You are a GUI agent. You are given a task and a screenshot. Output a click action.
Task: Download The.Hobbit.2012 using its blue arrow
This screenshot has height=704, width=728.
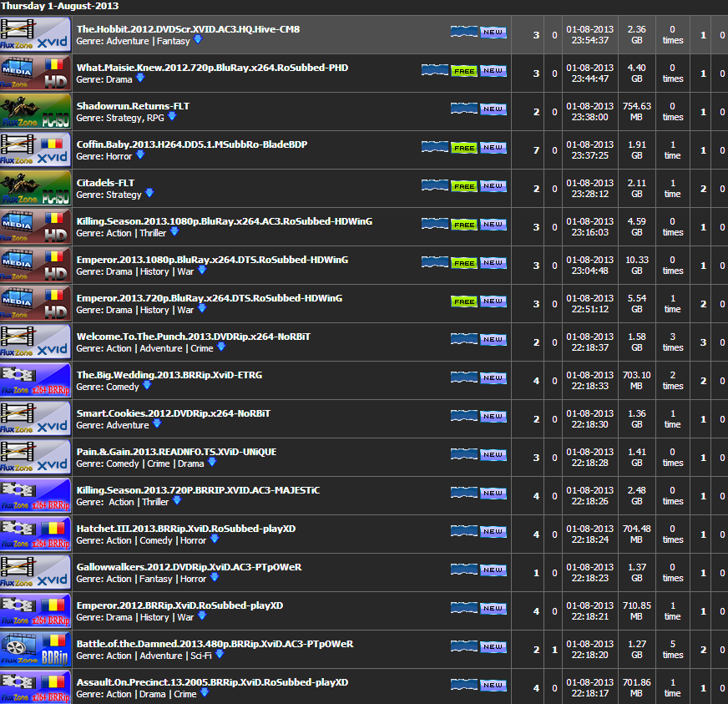[x=198, y=40]
